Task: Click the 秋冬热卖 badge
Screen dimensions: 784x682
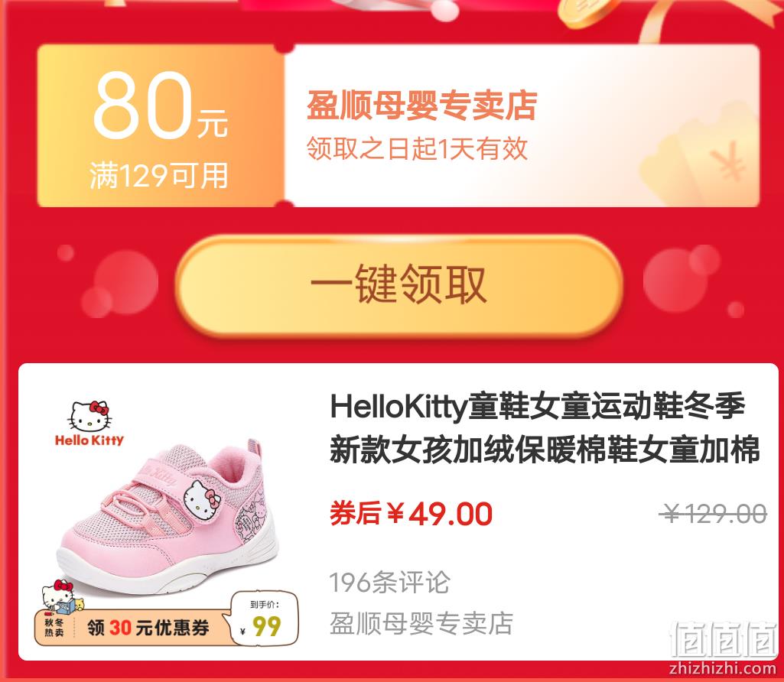Action: [54, 627]
